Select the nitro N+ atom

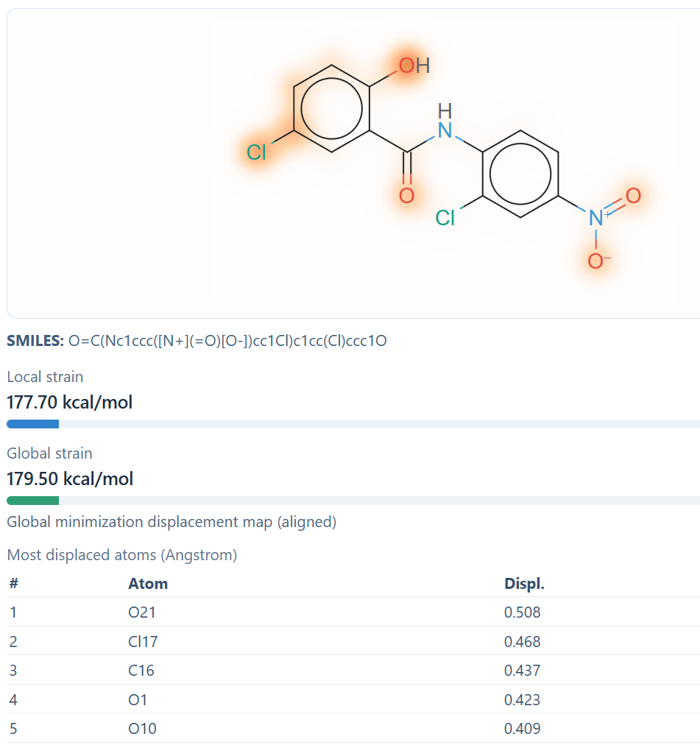coord(595,216)
